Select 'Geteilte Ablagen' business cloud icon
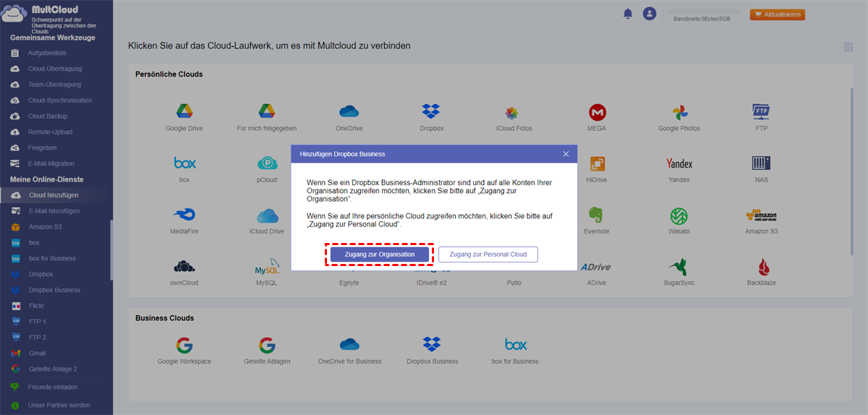 point(267,345)
